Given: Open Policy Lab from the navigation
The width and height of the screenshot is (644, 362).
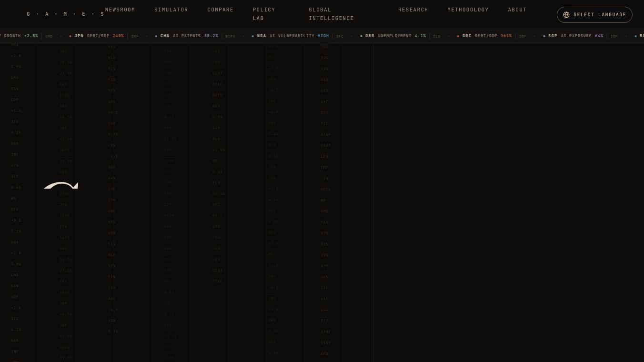Looking at the screenshot, I should tap(264, 14).
